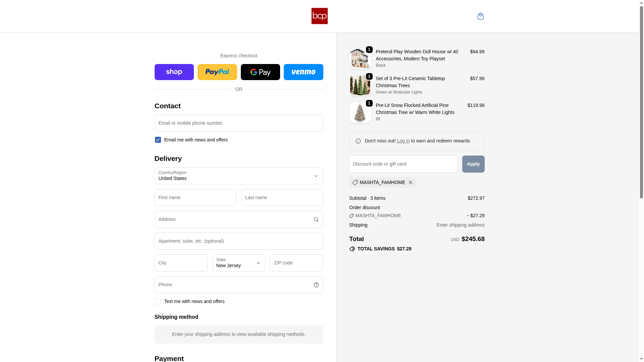Viewport: 644px width, 362px height.
Task: Enable Text me with news and offers
Action: 158,301
